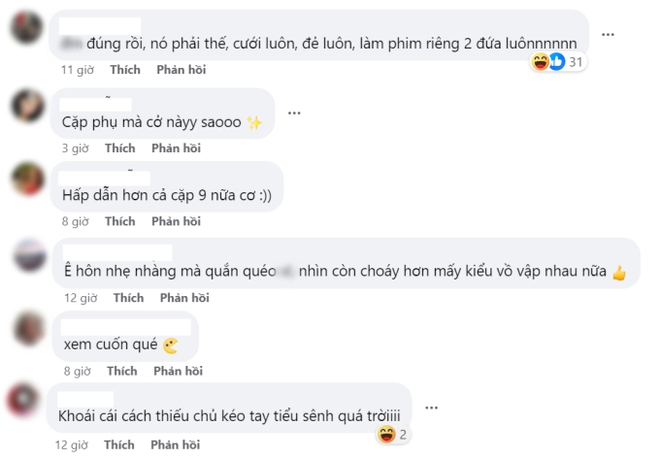The height and width of the screenshot is (459, 660).
Task: Open three-dot menu beside 'Khoái cái cách thiếu chủ' comment
Action: click(431, 407)
